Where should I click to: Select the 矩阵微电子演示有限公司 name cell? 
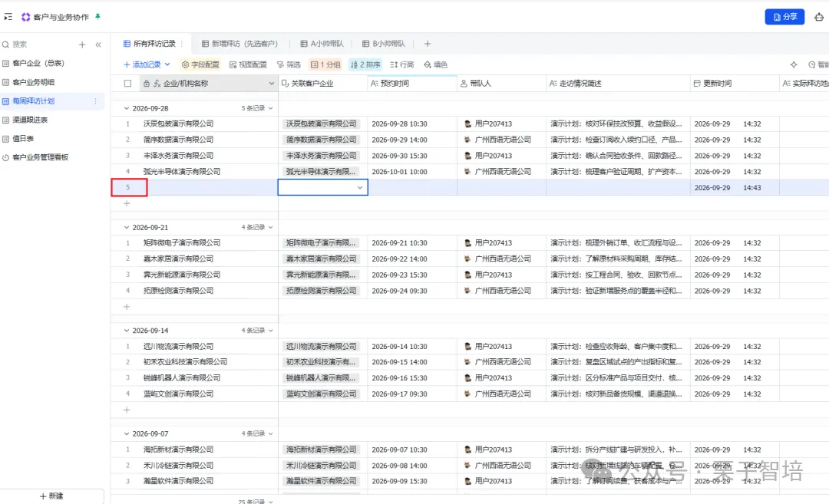click(x=209, y=243)
